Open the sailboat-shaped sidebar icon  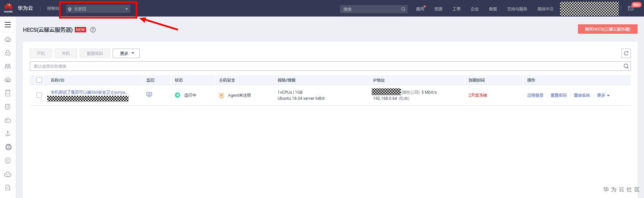tap(8, 134)
